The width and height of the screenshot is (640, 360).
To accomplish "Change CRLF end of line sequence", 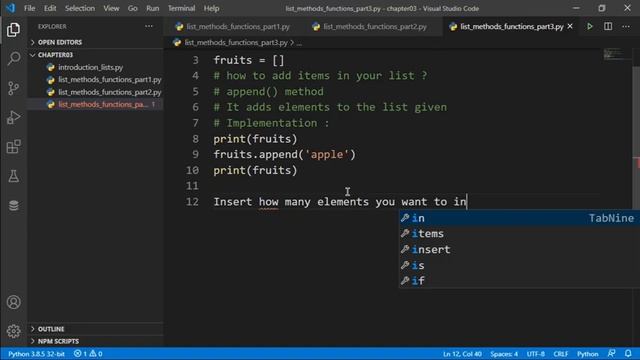I will [x=560, y=354].
